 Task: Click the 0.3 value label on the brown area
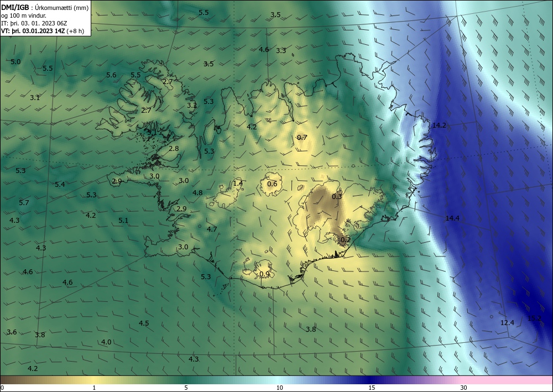[x=337, y=196]
